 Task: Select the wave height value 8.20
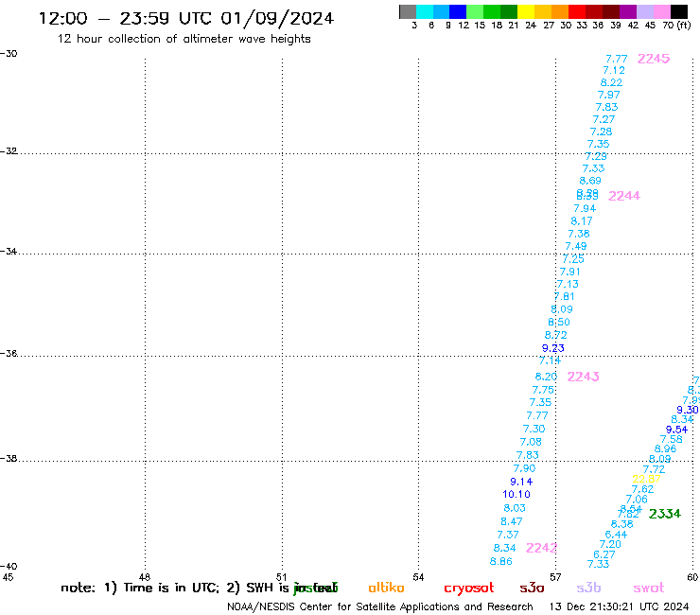[x=546, y=377]
